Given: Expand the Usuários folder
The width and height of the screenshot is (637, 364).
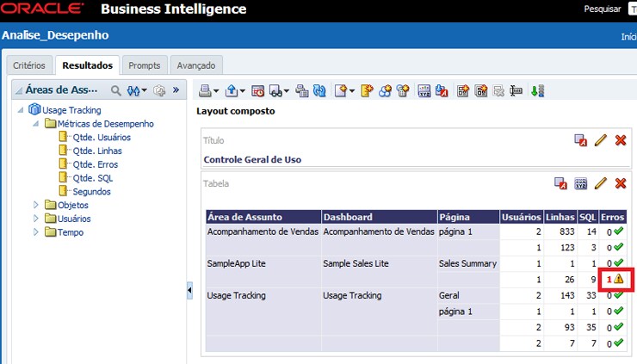Looking at the screenshot, I should click(36, 219).
